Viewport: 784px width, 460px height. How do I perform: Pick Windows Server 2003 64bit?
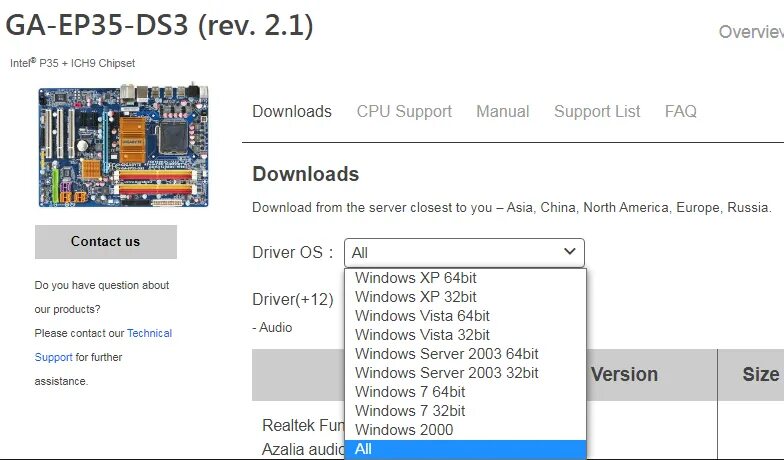[x=466, y=354]
